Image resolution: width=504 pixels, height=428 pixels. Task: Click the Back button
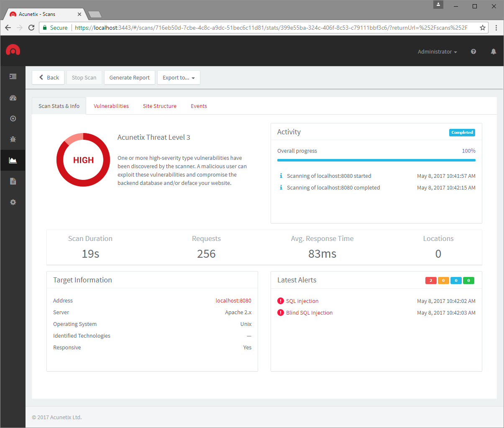48,77
